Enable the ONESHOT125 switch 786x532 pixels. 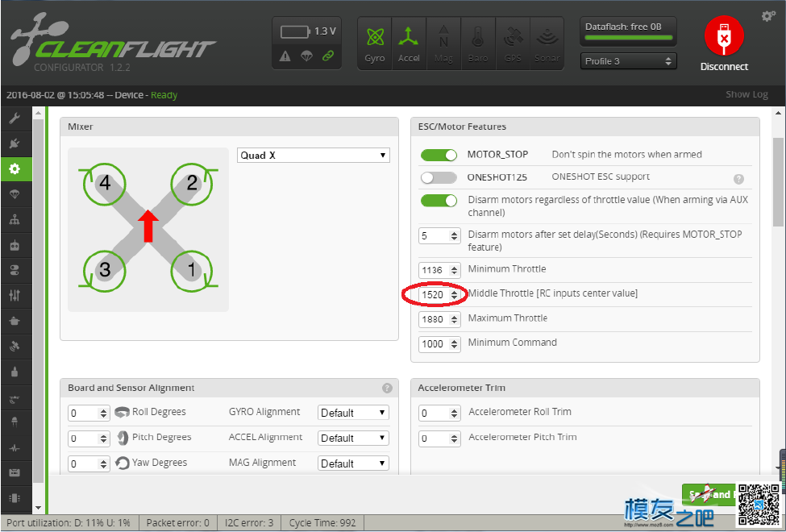439,177
